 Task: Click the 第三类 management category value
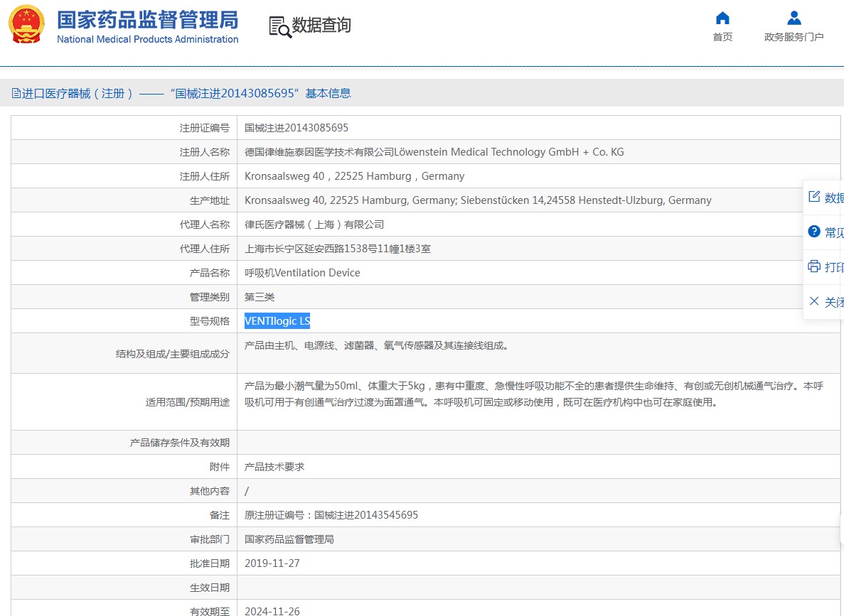(x=260, y=297)
